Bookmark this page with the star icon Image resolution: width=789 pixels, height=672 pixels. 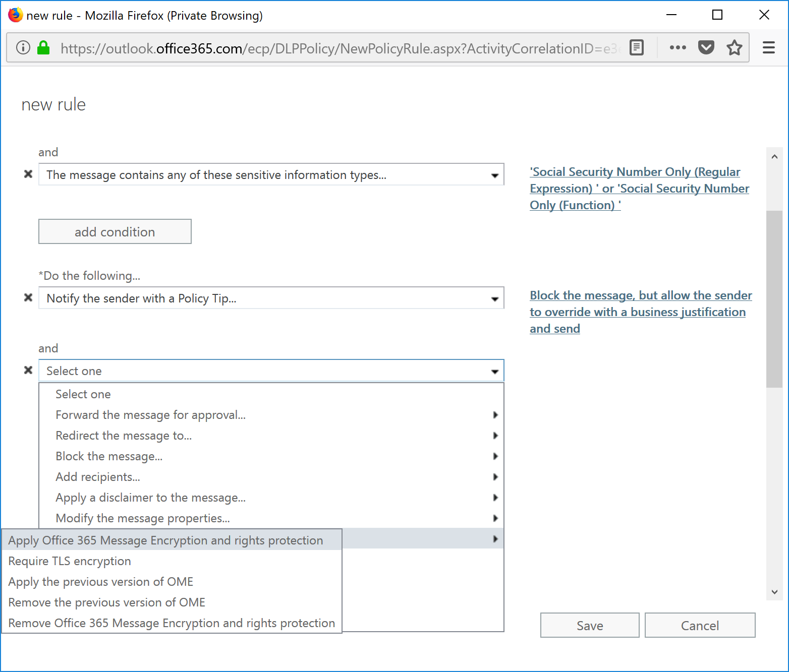click(734, 48)
